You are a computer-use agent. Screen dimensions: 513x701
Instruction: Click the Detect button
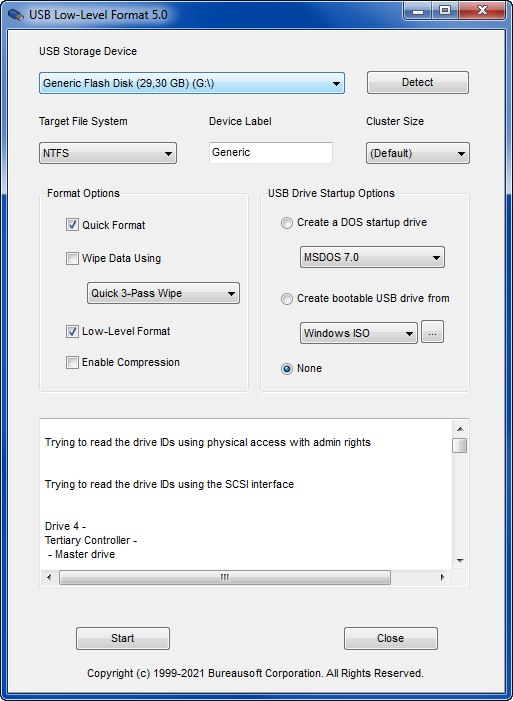coord(418,82)
